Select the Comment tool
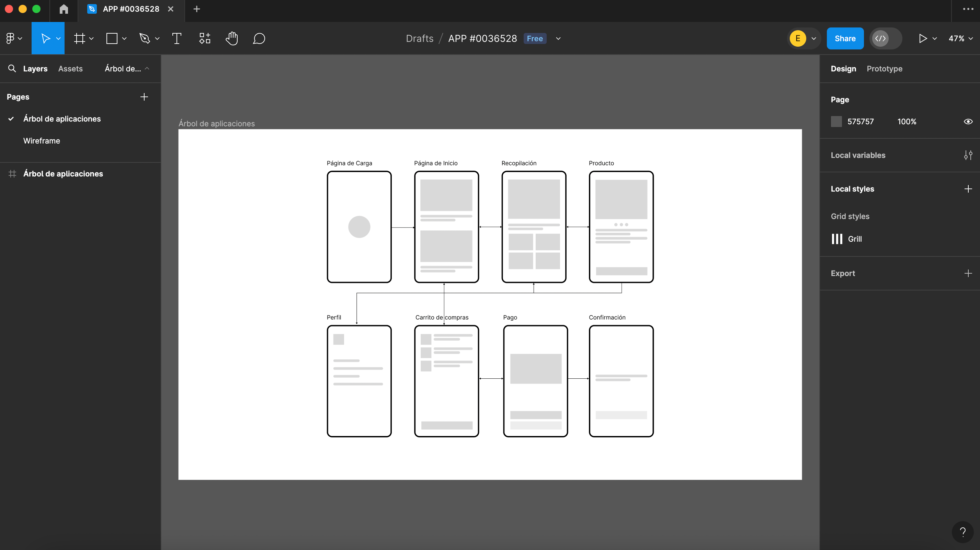The height and width of the screenshot is (550, 980). coord(259,38)
